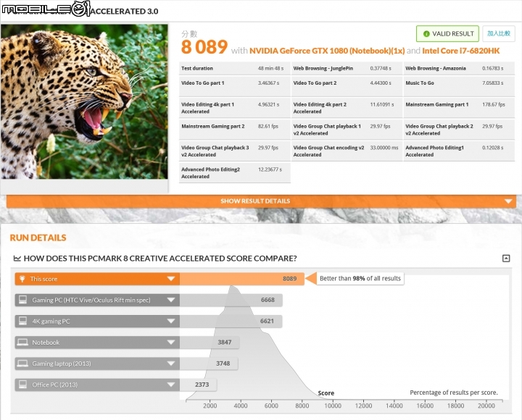Screen dimensions: 522x420
Task: Expand the This score dropdown arrow
Action: [171, 279]
